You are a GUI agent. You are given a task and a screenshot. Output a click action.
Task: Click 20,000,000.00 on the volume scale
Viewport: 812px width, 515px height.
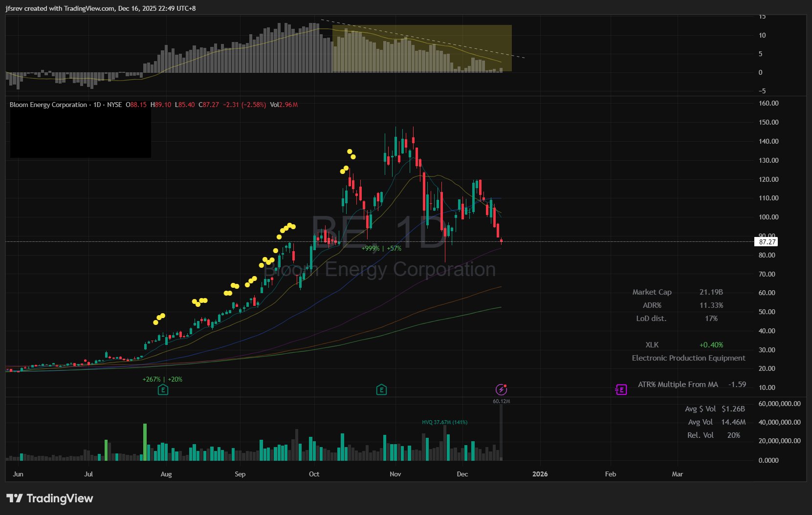(x=780, y=441)
